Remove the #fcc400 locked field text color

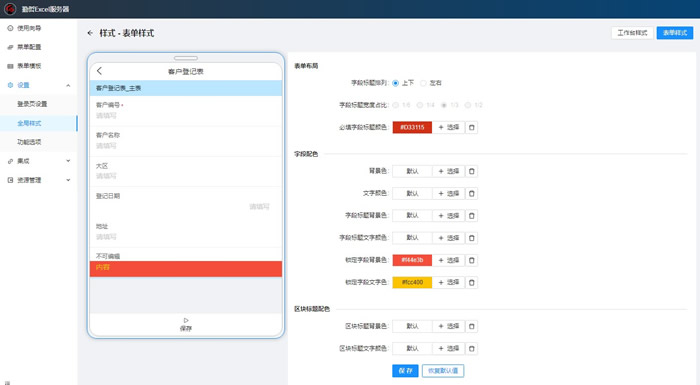click(471, 282)
